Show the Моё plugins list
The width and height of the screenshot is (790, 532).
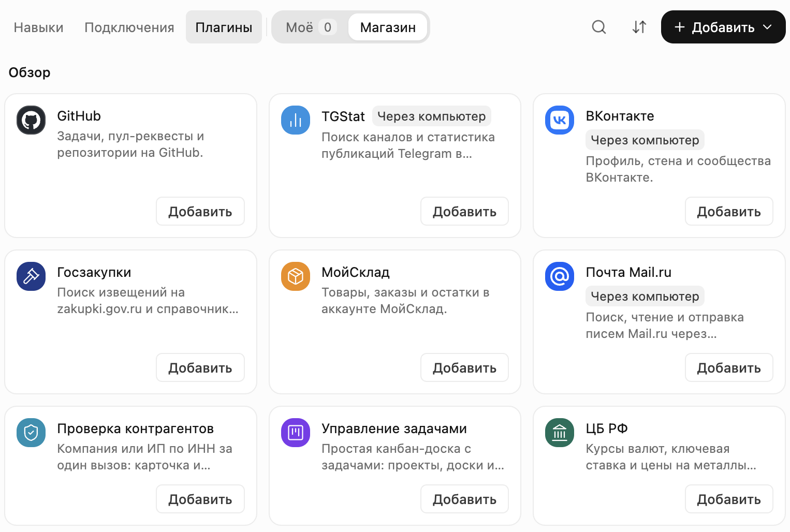click(311, 27)
